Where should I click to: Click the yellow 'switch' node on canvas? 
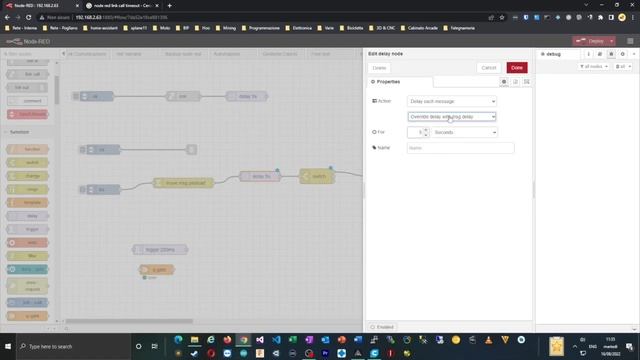(x=317, y=176)
